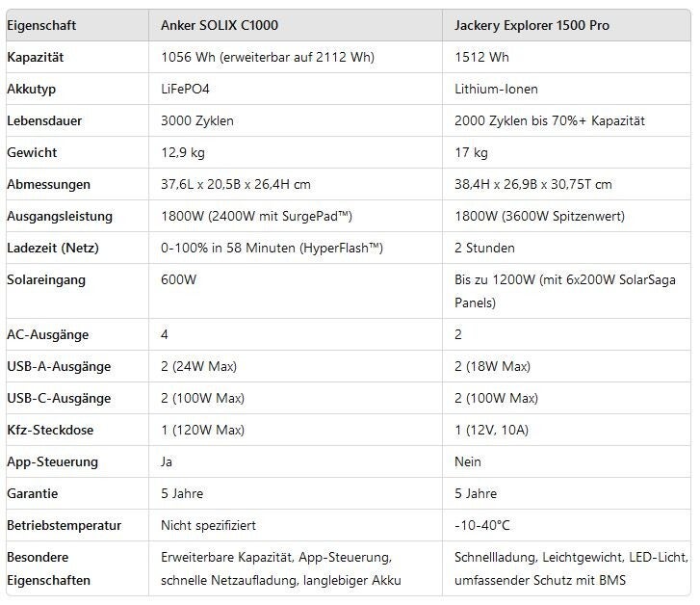Select the "AC-Ausgänge" row label
Viewport: 700px width, 605px height.
(47, 334)
